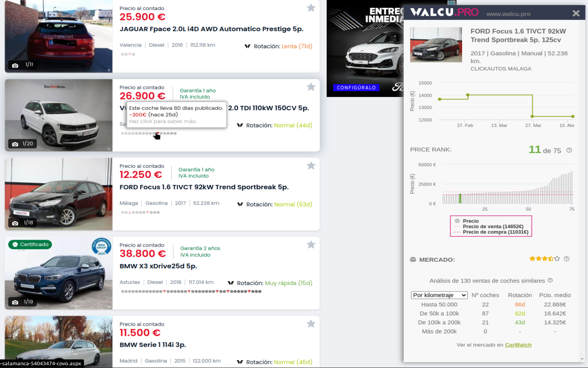The image size is (588, 368).
Task: Click the Walcu icon beside Volkswagen's Rotación
Action: coord(240,126)
